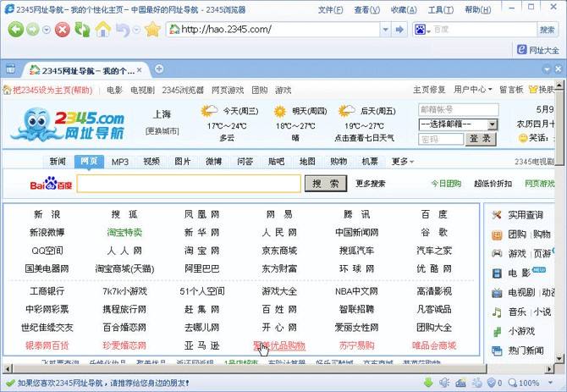The image size is (567, 392).
Task: Expand the 更多 search category dropdown
Action: tap(403, 161)
